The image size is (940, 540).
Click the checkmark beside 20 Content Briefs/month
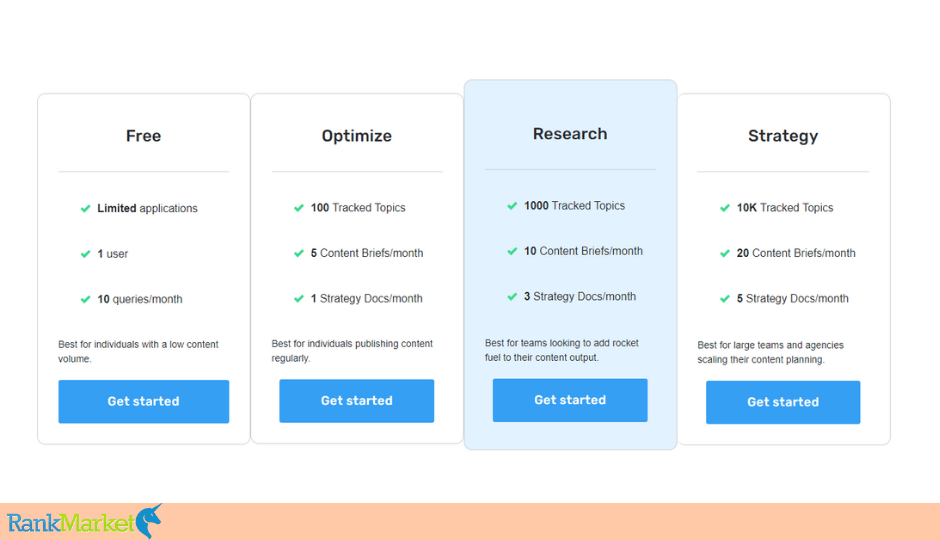click(x=725, y=254)
